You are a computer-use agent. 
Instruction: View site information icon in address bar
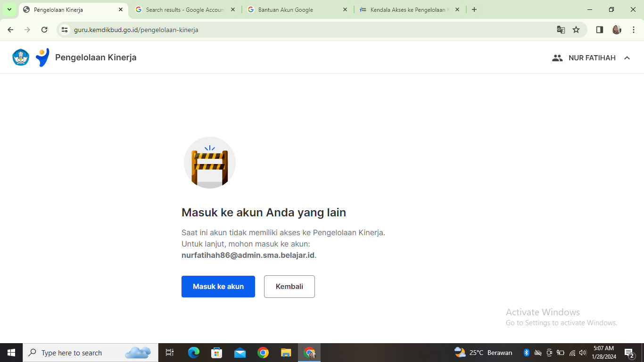[65, 30]
